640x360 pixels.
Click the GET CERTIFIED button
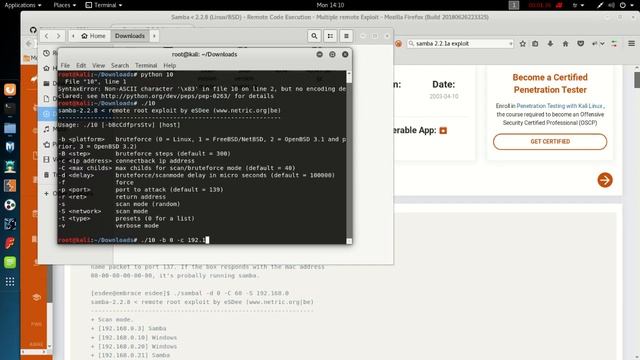point(550,142)
